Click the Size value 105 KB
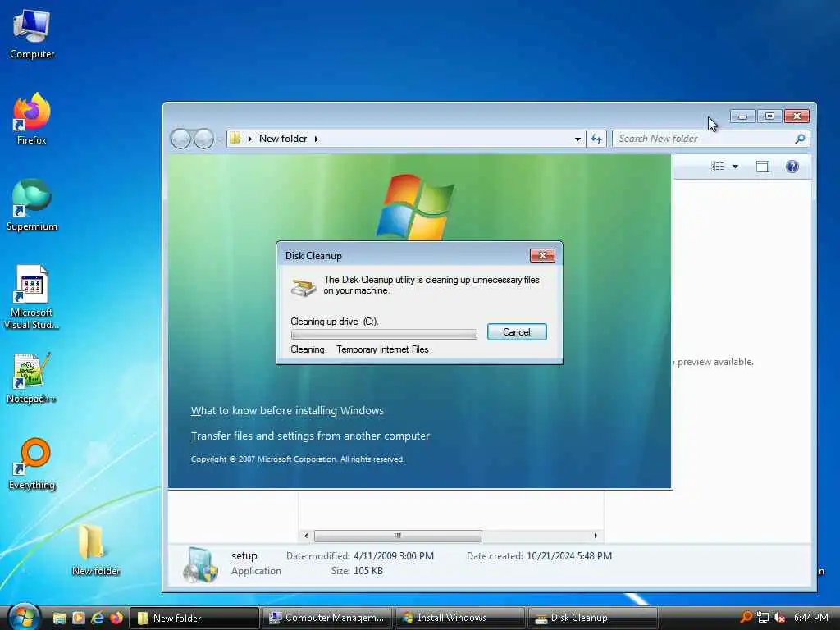Image resolution: width=840 pixels, height=630 pixels. click(x=368, y=571)
